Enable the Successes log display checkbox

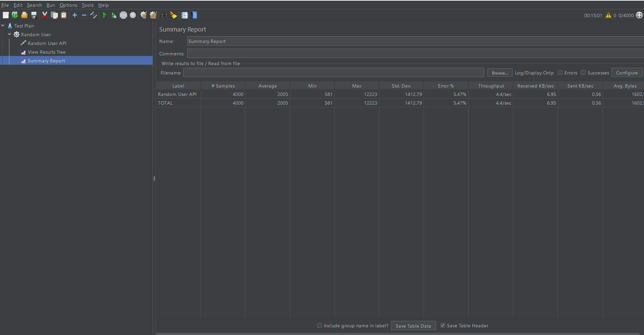[583, 72]
